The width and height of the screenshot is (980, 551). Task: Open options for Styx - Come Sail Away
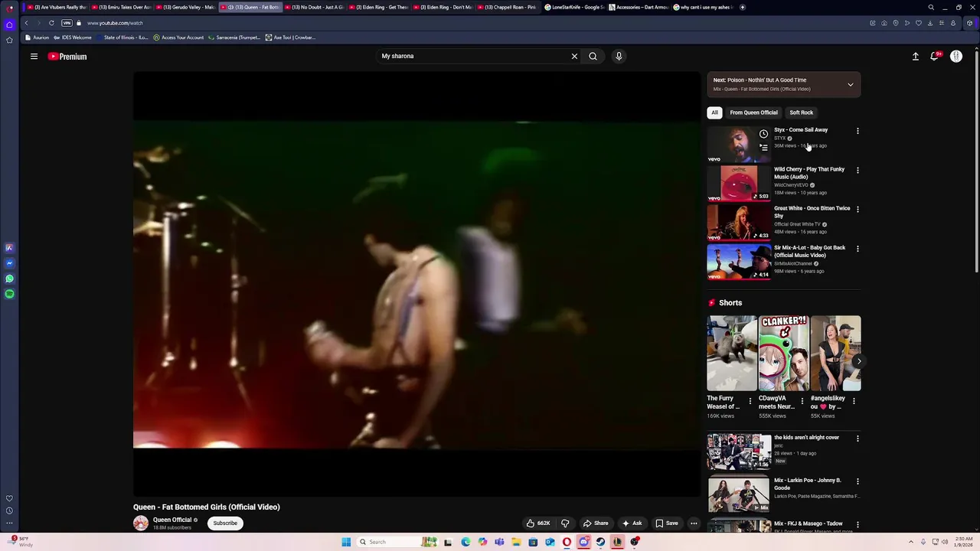pos(857,131)
